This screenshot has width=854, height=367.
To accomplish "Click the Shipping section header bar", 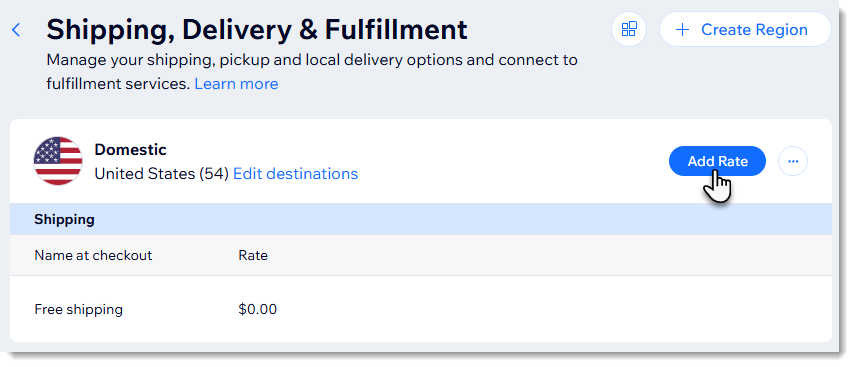I will click(420, 219).
